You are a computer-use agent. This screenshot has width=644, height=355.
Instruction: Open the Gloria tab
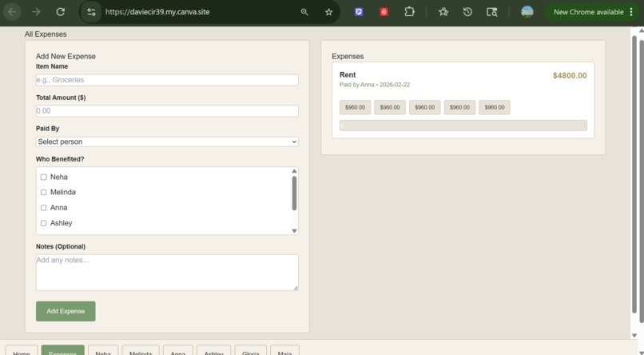(251, 350)
